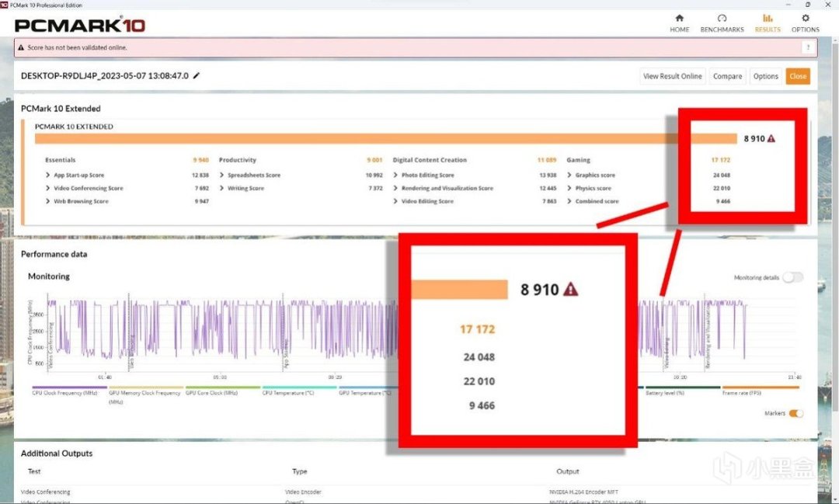This screenshot has width=839, height=504.
Task: Toggle GPU Memory Clock Frequency legend line
Action: click(x=145, y=395)
